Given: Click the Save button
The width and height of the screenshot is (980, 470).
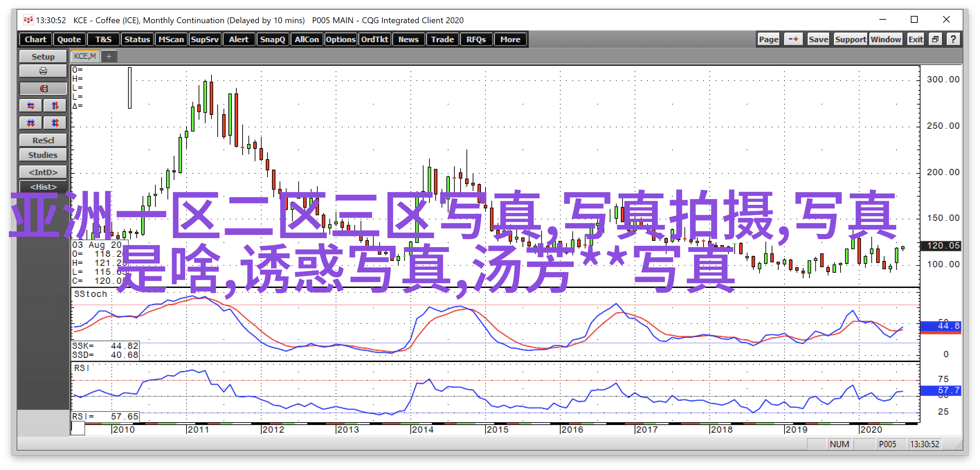Looking at the screenshot, I should tap(818, 39).
